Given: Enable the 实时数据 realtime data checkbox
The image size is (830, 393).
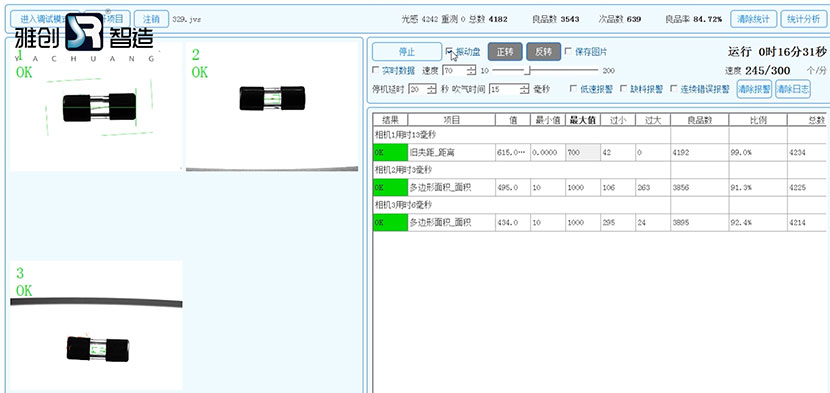Looking at the screenshot, I should click(376, 70).
